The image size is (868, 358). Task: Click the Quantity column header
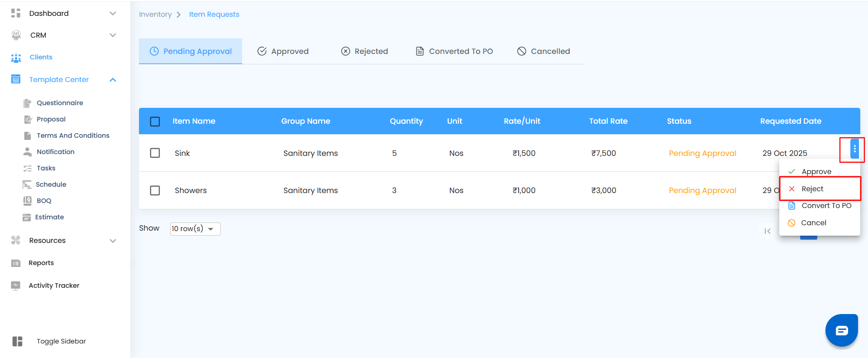pyautogui.click(x=406, y=121)
